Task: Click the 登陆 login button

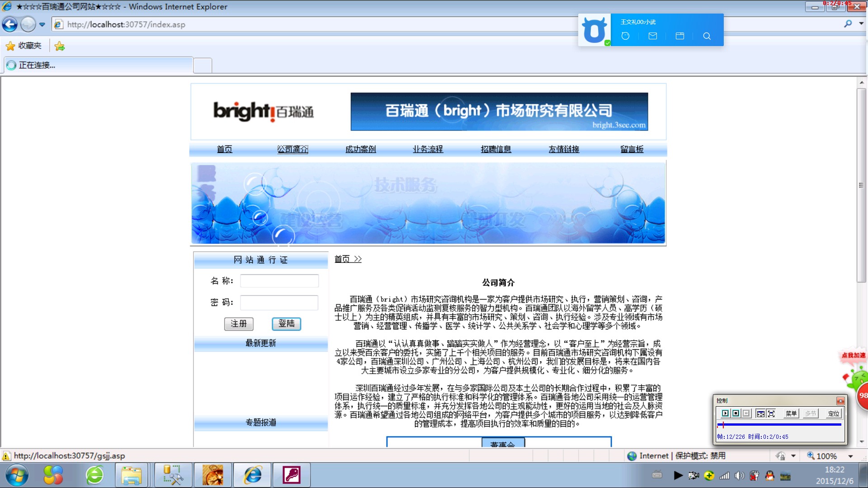Action: (286, 324)
